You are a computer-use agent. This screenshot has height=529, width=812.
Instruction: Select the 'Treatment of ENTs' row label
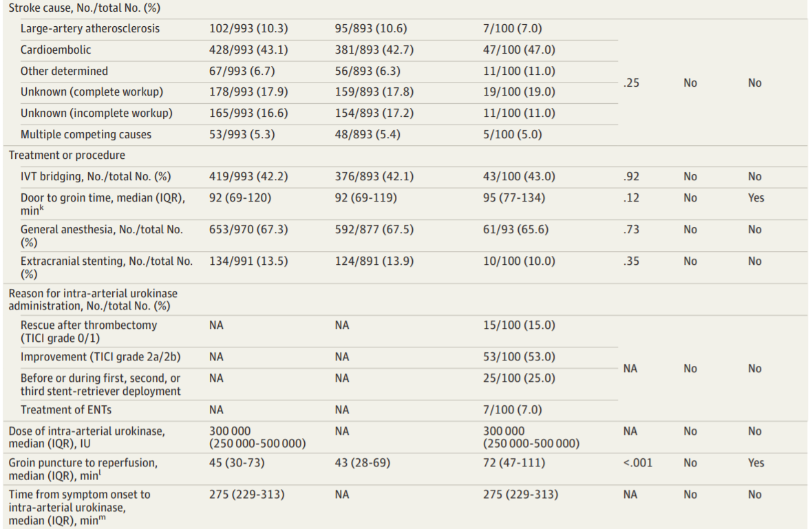click(x=66, y=409)
